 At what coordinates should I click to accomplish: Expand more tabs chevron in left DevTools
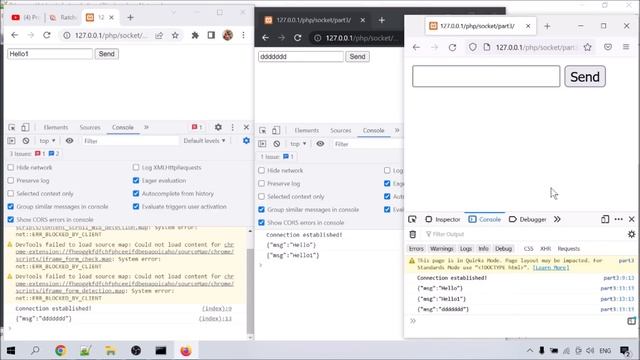pos(146,127)
